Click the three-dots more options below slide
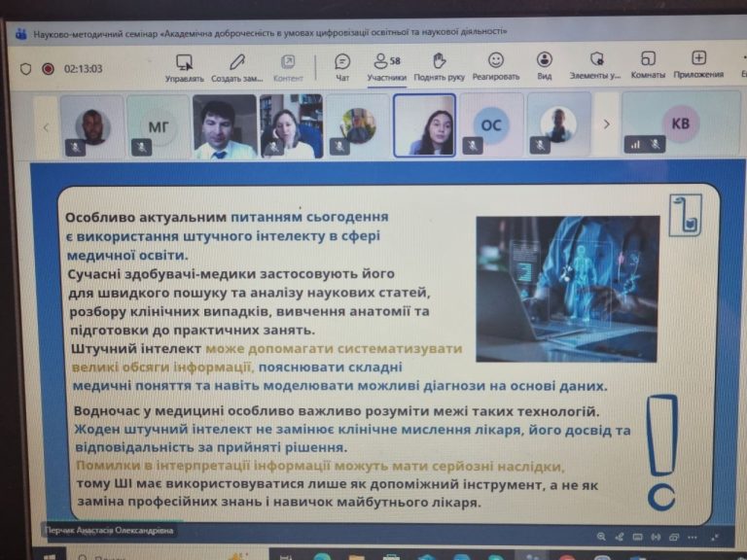The height and width of the screenshot is (560, 747). pos(693,537)
